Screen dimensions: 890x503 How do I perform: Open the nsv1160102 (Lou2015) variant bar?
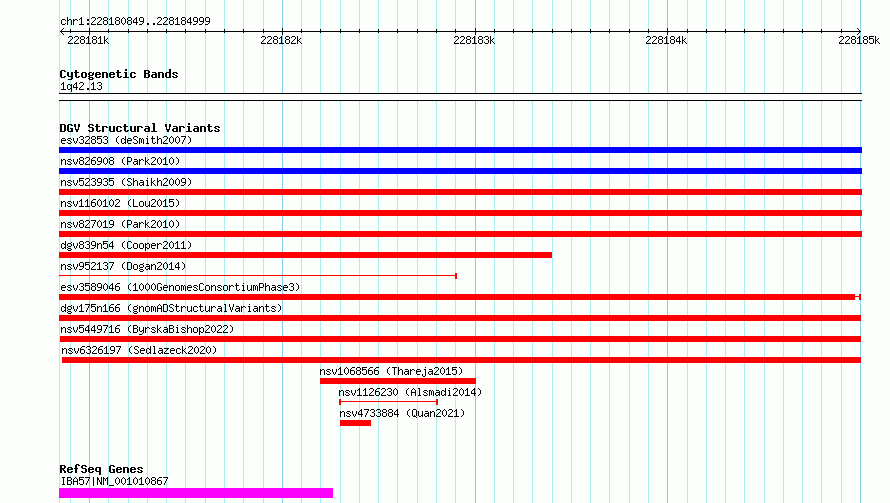point(460,213)
